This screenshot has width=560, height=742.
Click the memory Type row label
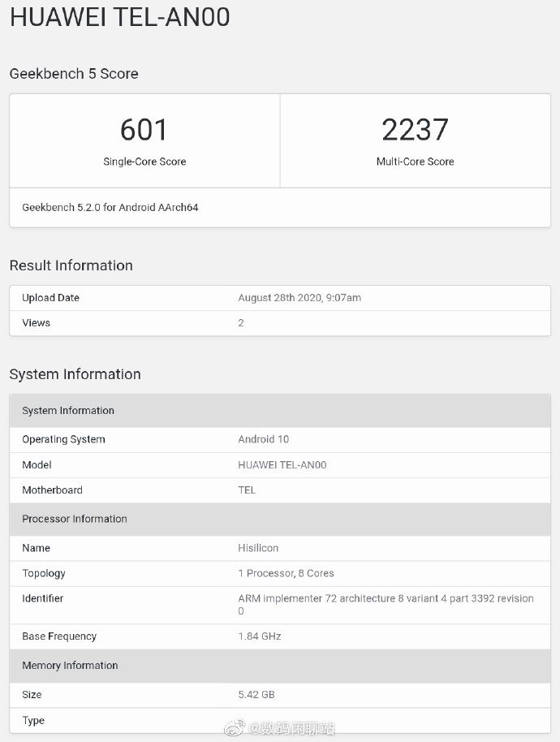click(x=33, y=720)
